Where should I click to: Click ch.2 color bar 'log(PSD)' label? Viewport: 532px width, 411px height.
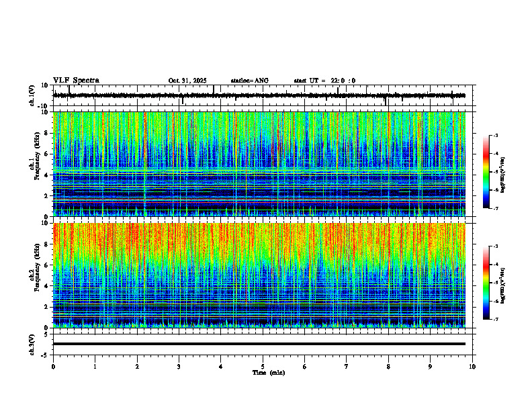pos(503,285)
